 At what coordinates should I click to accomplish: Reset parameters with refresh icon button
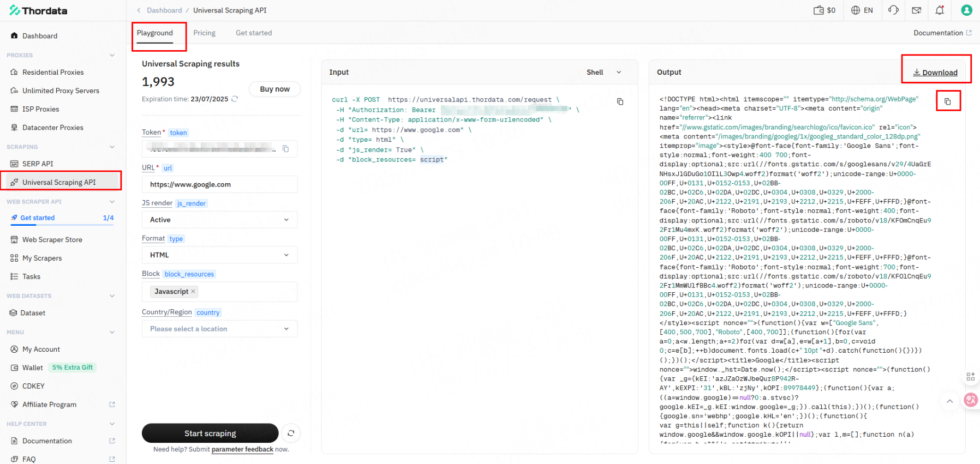(x=291, y=433)
